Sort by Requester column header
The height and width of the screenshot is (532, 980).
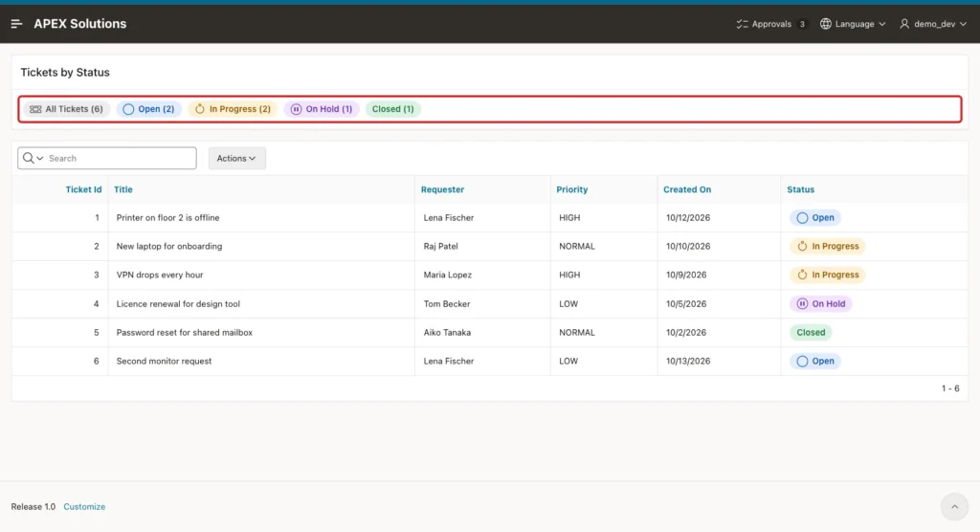(x=442, y=189)
